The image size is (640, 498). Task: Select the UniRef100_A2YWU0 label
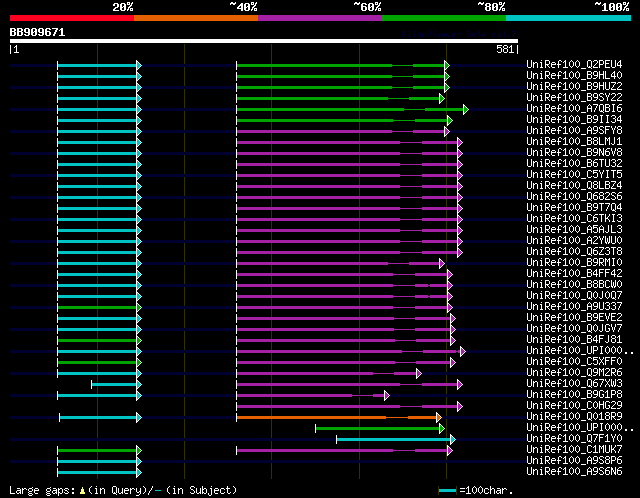[x=574, y=240]
